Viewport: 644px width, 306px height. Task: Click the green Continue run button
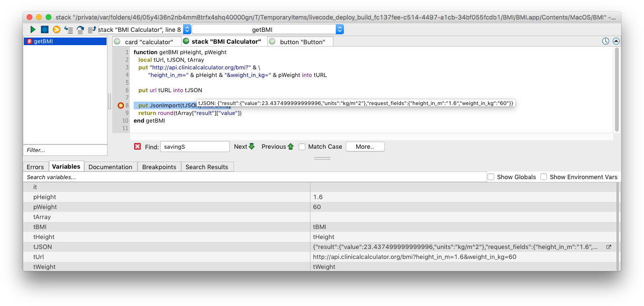coord(33,29)
